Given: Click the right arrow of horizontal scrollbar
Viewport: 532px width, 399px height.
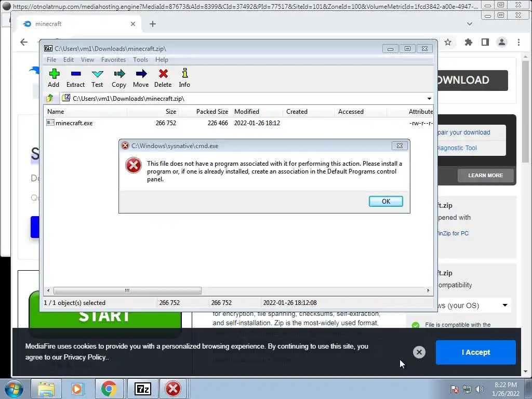Looking at the screenshot, I should click(428, 290).
